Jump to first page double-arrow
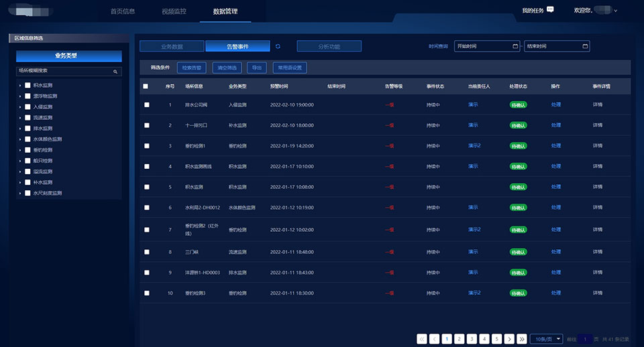Image resolution: width=644 pixels, height=347 pixels. pos(422,339)
